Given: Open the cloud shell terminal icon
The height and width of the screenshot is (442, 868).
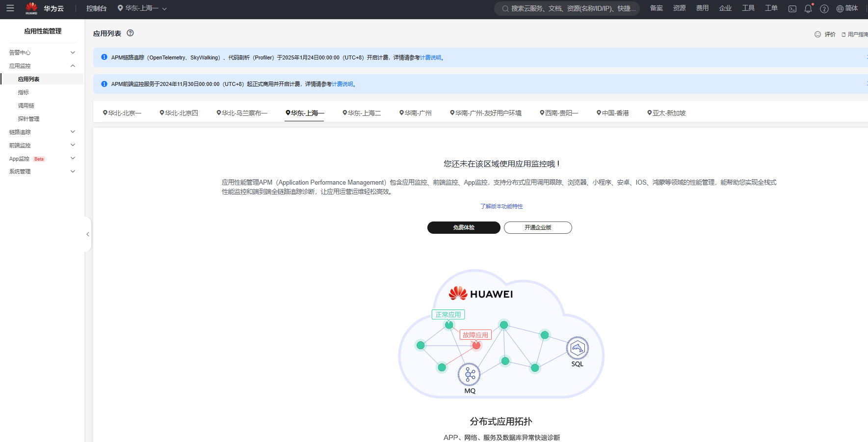Looking at the screenshot, I should click(x=792, y=9).
